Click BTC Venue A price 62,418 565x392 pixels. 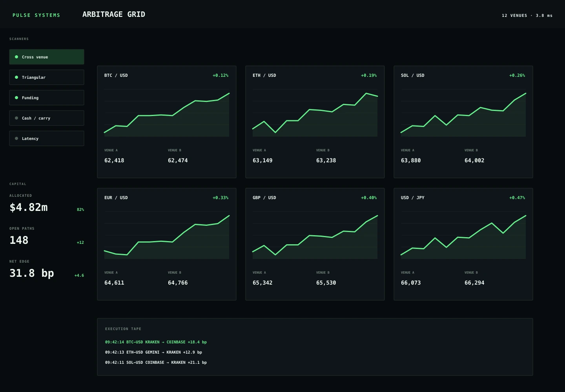[114, 160]
